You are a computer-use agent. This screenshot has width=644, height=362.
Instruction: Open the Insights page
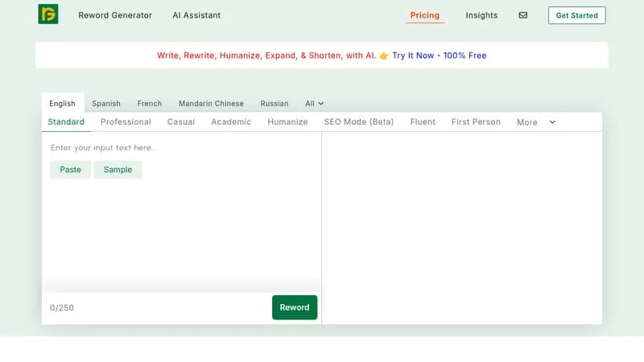click(x=481, y=15)
